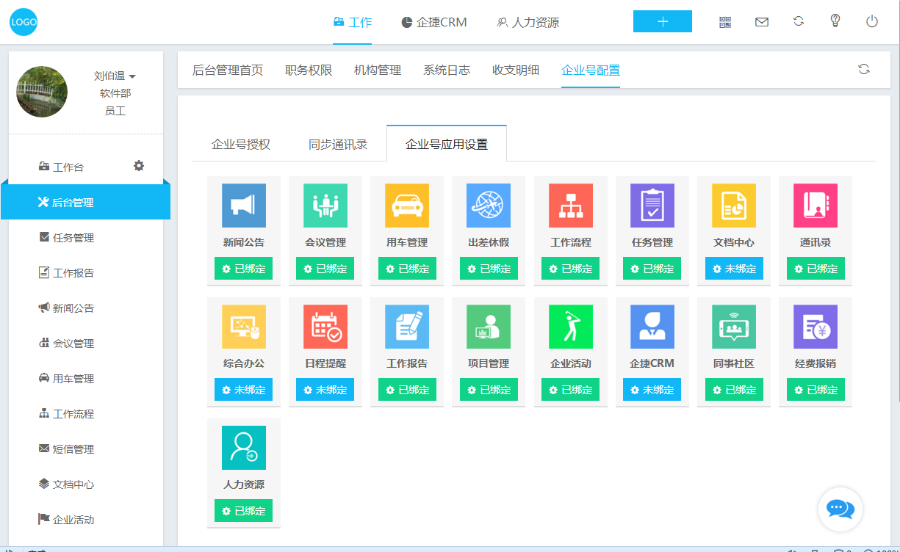The height and width of the screenshot is (552, 900).
Task: Open the 系统日志 tab
Action: [446, 70]
